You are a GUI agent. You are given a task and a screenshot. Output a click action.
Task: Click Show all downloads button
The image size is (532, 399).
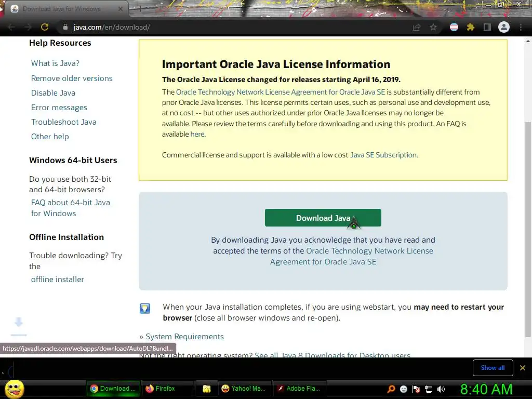[493, 368]
